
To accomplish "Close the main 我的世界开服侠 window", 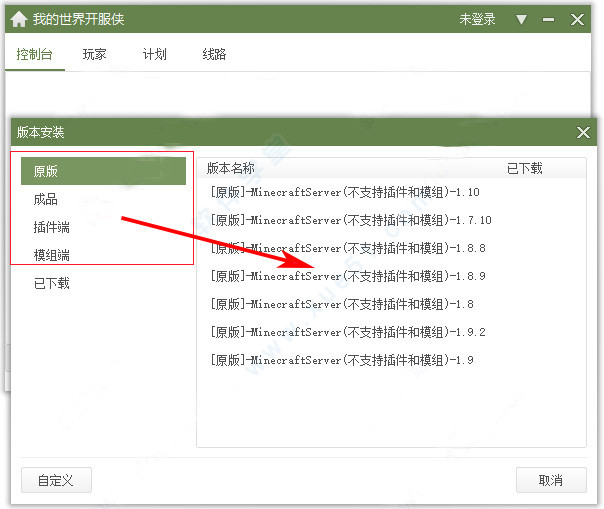I will 577,19.
